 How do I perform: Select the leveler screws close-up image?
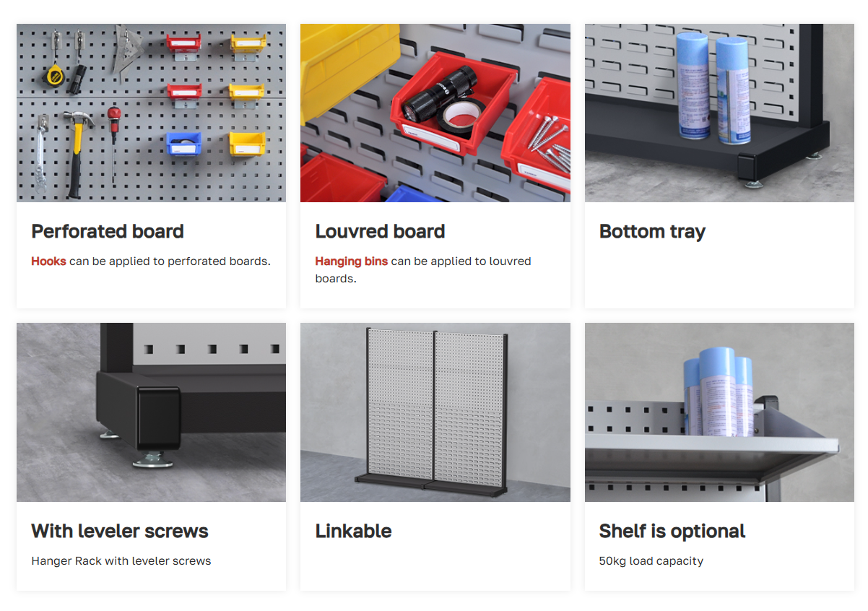pyautogui.click(x=151, y=412)
